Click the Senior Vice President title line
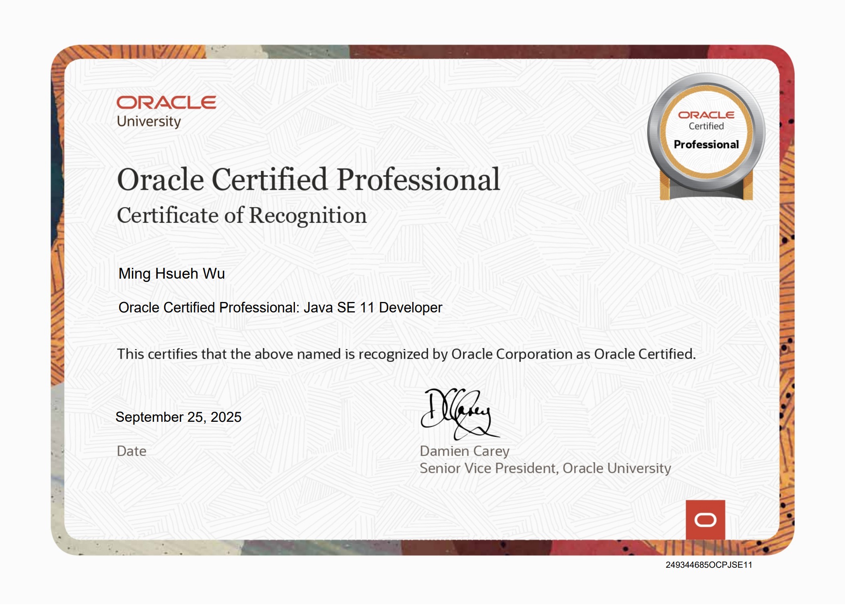845x616 pixels. pyautogui.click(x=545, y=468)
